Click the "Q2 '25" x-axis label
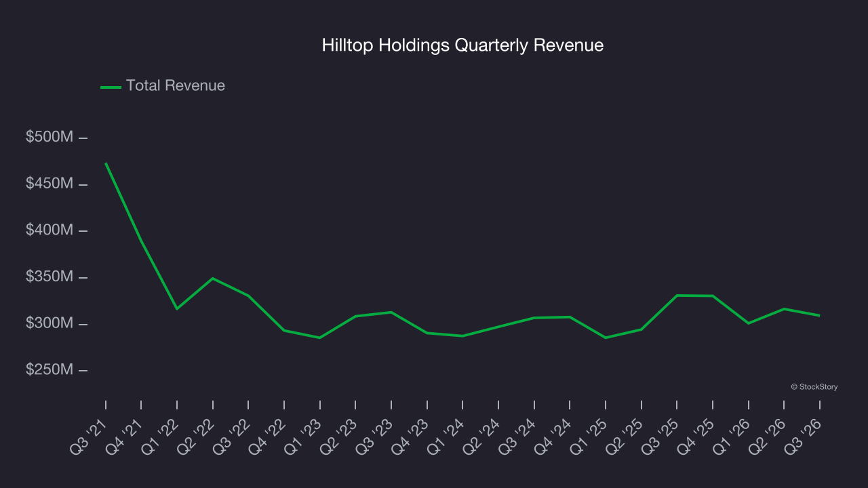This screenshot has height=488, width=868. [x=625, y=435]
